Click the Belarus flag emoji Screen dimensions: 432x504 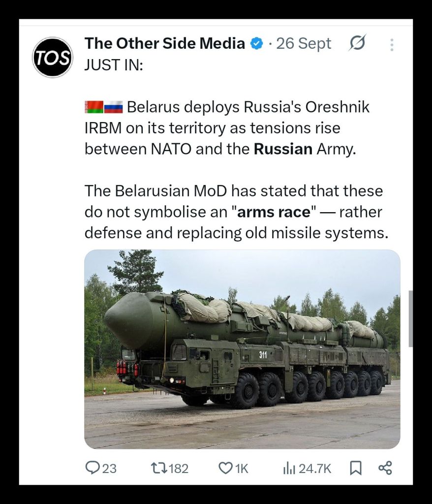94,107
